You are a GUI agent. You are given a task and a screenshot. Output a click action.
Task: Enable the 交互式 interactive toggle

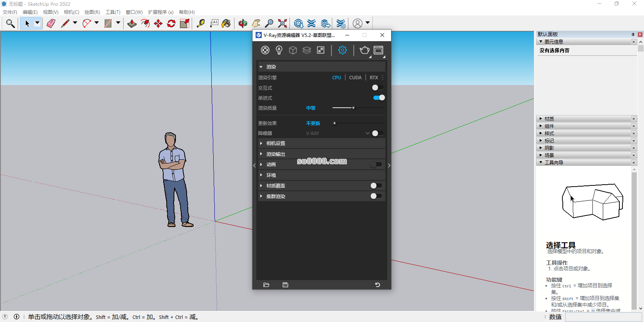click(377, 88)
